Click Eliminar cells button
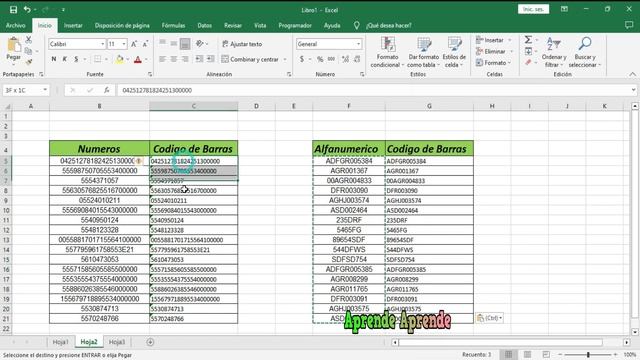640x360 pixels. pyautogui.click(x=491, y=51)
